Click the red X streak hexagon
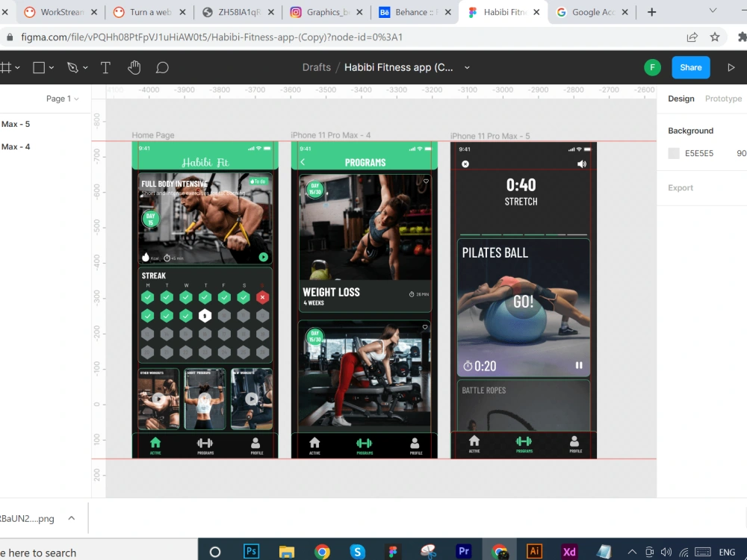Screen dimensions: 747x560 coord(262,297)
